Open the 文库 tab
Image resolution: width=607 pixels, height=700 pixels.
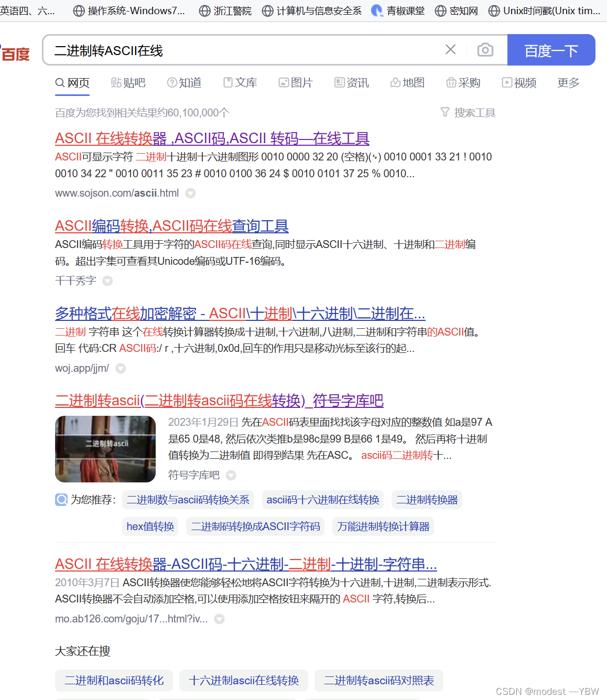[x=240, y=83]
